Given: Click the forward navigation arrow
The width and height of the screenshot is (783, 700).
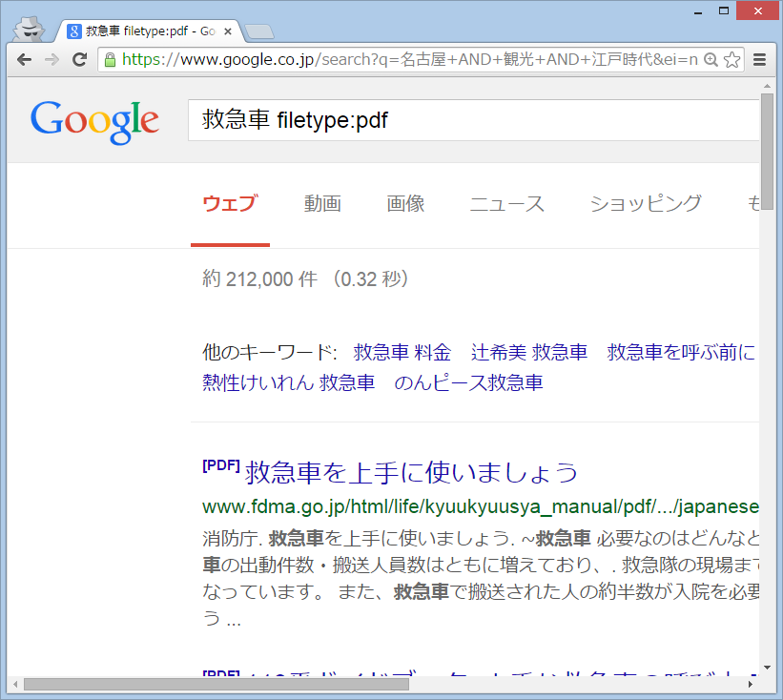Looking at the screenshot, I should tap(52, 60).
